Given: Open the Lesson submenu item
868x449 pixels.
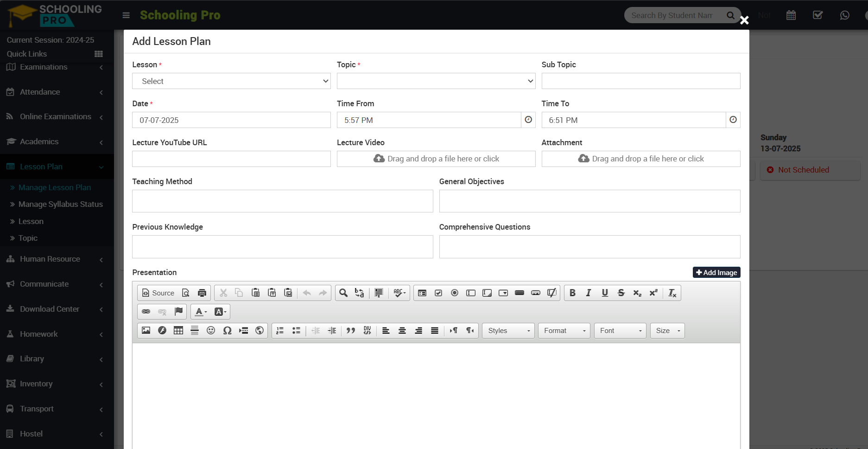Looking at the screenshot, I should click(x=31, y=221).
